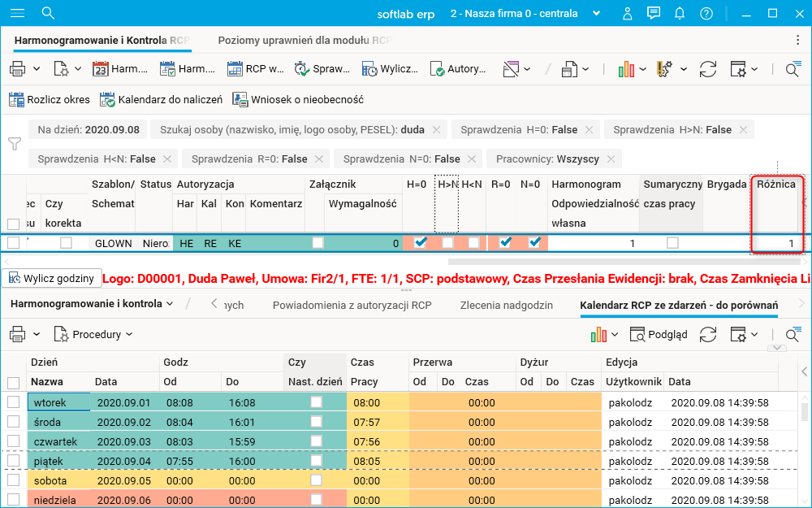Click the refresh icon in top toolbar
This screenshot has width=812, height=508.
coord(708,69)
